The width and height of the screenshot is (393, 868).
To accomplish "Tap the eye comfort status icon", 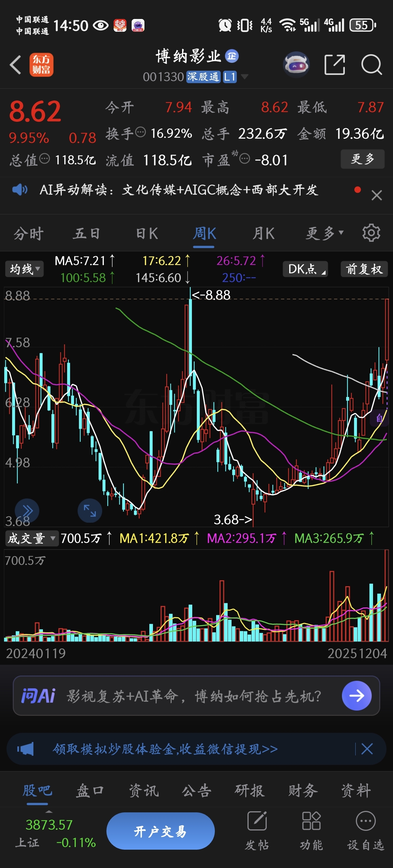I will click(x=101, y=25).
